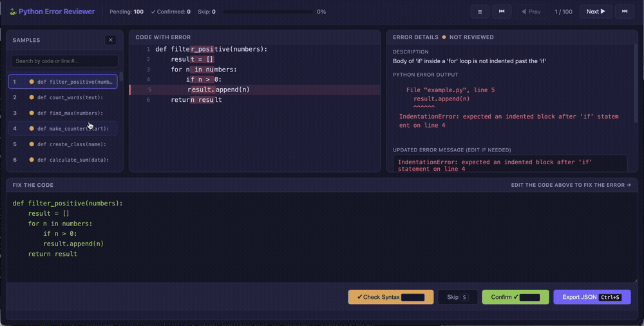Screen dimensions: 644x326
Task: Click the Confirmed: 0 counter
Action: (171, 12)
